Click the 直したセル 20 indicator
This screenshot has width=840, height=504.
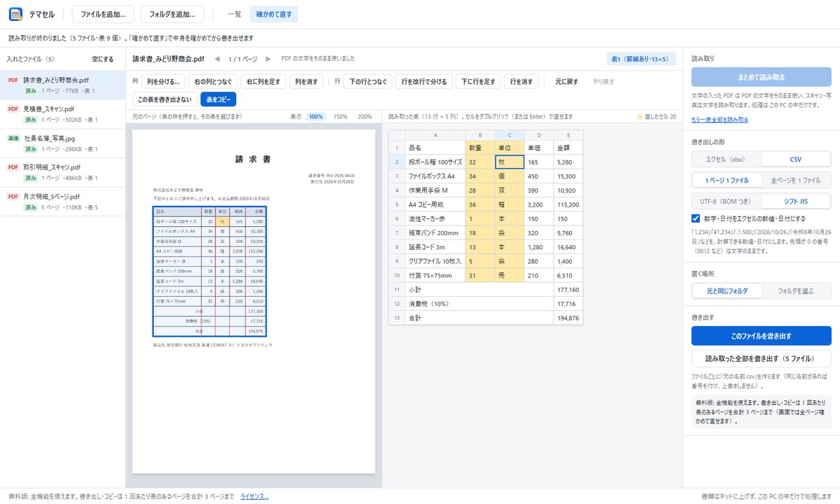(657, 116)
